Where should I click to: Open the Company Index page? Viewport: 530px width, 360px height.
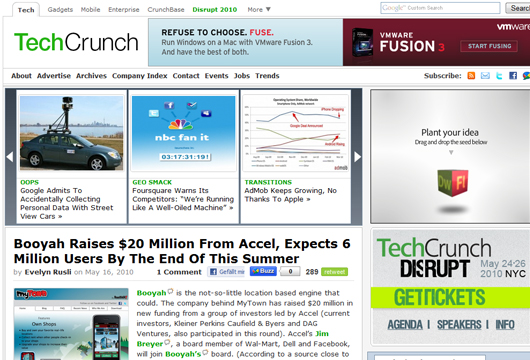click(140, 76)
